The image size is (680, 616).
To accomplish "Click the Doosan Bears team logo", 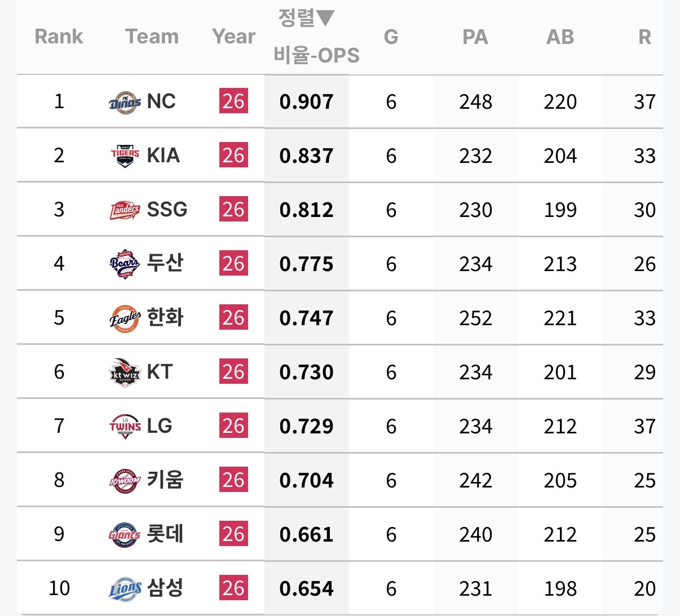I will coord(125,264).
